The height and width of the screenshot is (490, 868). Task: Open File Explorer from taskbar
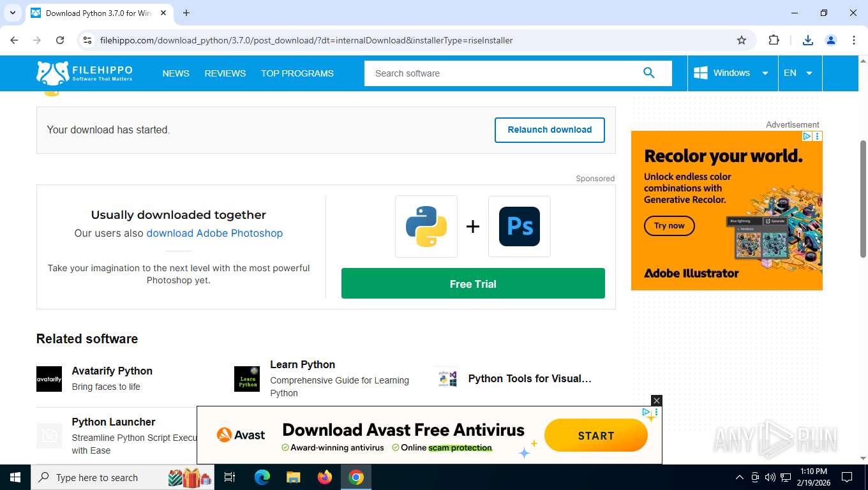pos(293,477)
